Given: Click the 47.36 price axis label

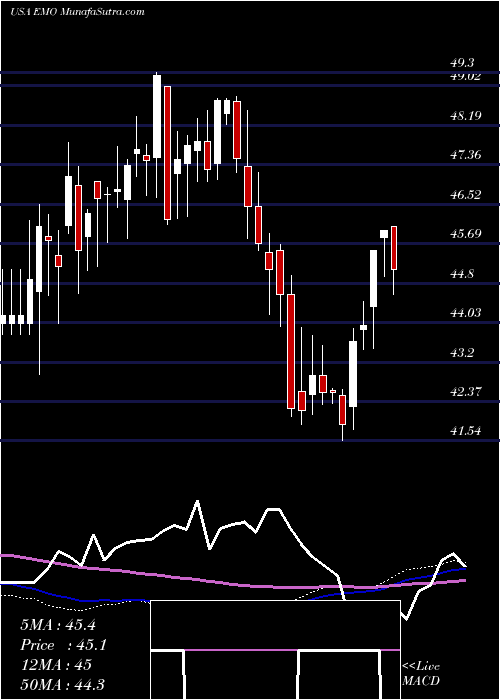Looking at the screenshot, I should point(466,155).
